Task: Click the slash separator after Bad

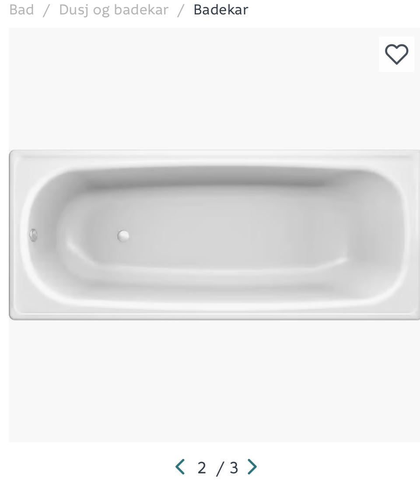Action: pos(46,10)
